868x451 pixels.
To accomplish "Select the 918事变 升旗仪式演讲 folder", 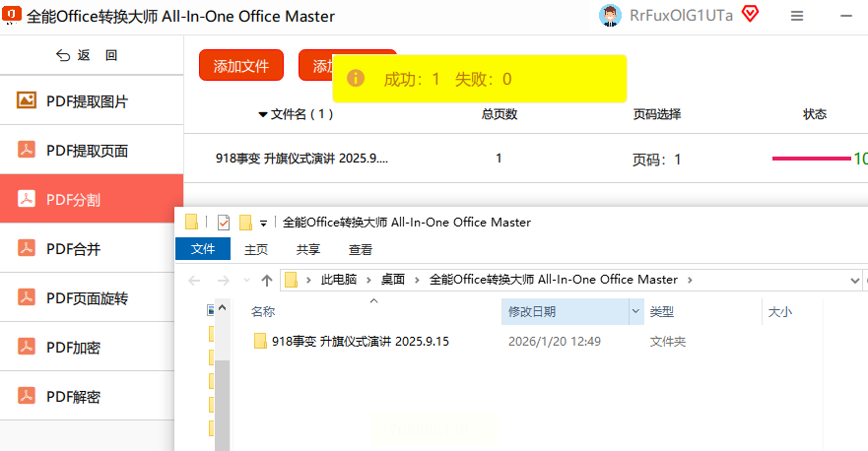I will (361, 342).
